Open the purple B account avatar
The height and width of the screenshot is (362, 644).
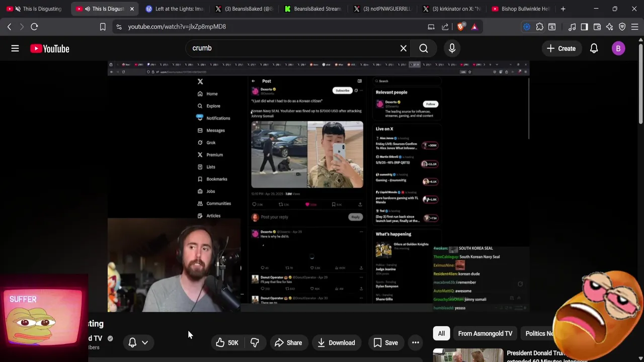tap(618, 49)
